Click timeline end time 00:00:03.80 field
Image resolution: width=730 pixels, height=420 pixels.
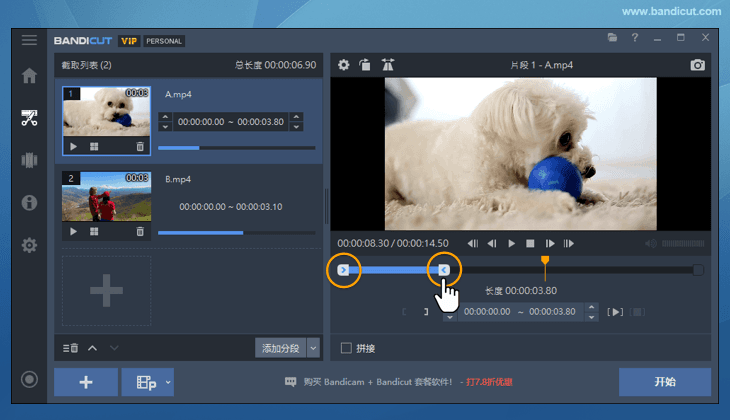click(x=552, y=312)
